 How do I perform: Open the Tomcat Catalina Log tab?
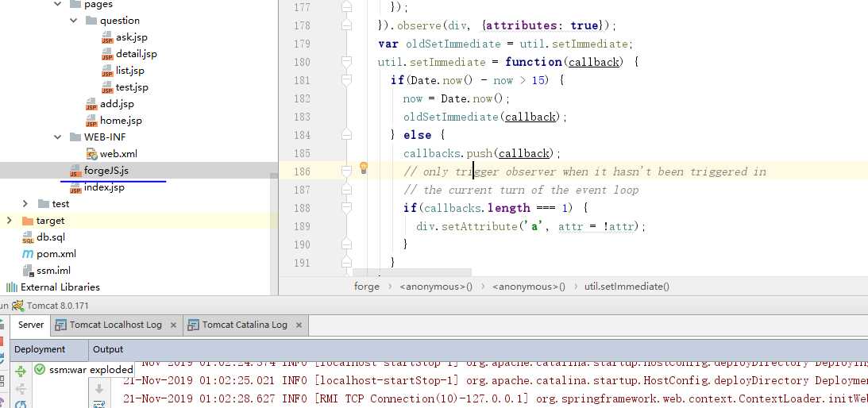(245, 325)
